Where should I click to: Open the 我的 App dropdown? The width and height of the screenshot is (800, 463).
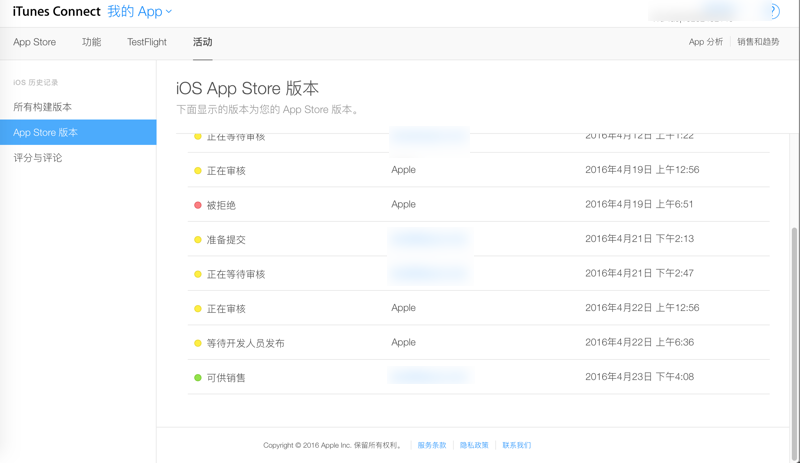pyautogui.click(x=139, y=11)
